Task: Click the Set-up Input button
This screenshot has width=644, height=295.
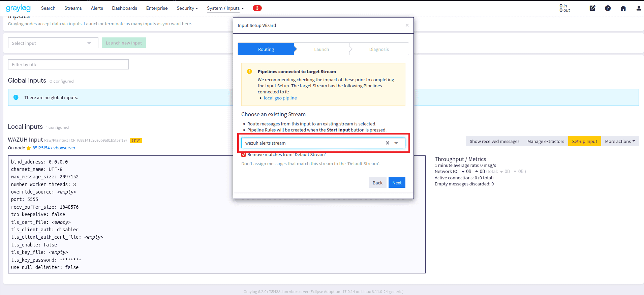Action: (584, 141)
